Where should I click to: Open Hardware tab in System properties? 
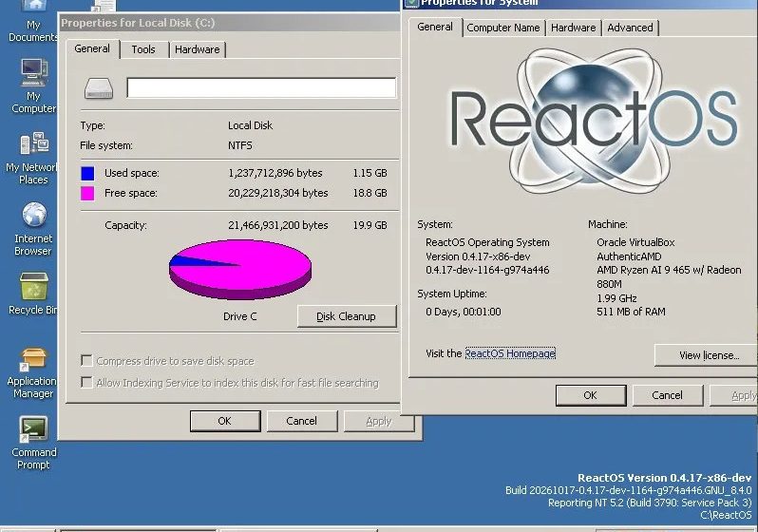(574, 28)
